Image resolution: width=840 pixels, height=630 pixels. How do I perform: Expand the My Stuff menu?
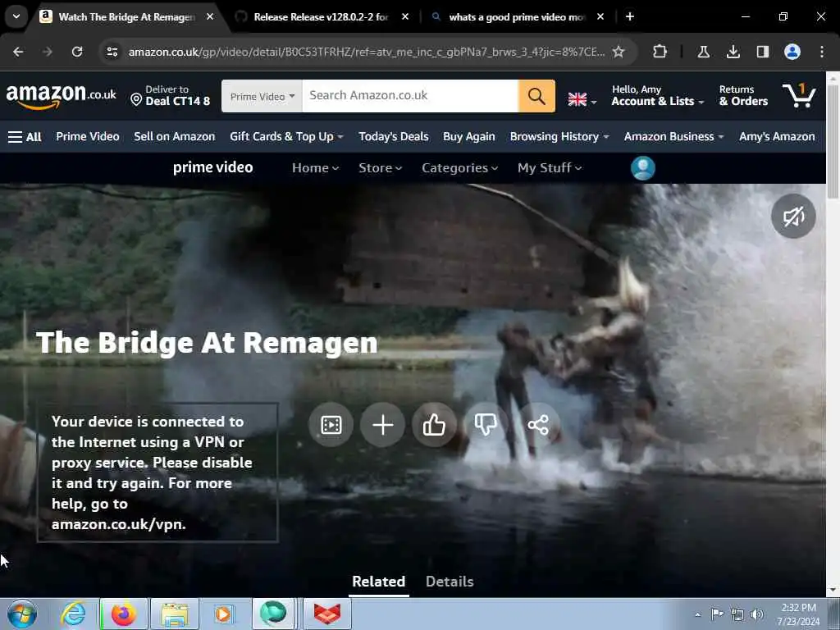(549, 168)
